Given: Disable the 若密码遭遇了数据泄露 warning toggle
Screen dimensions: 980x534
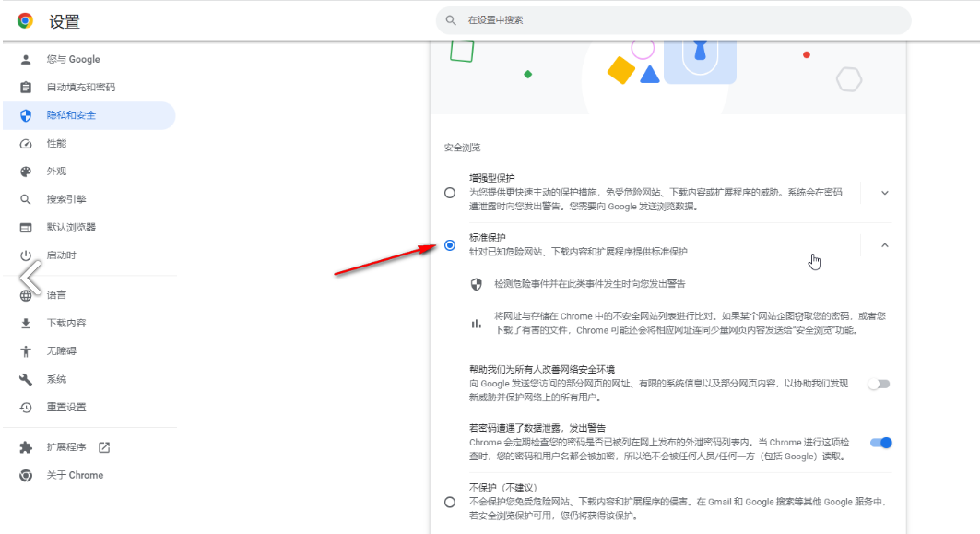Looking at the screenshot, I should 880,443.
